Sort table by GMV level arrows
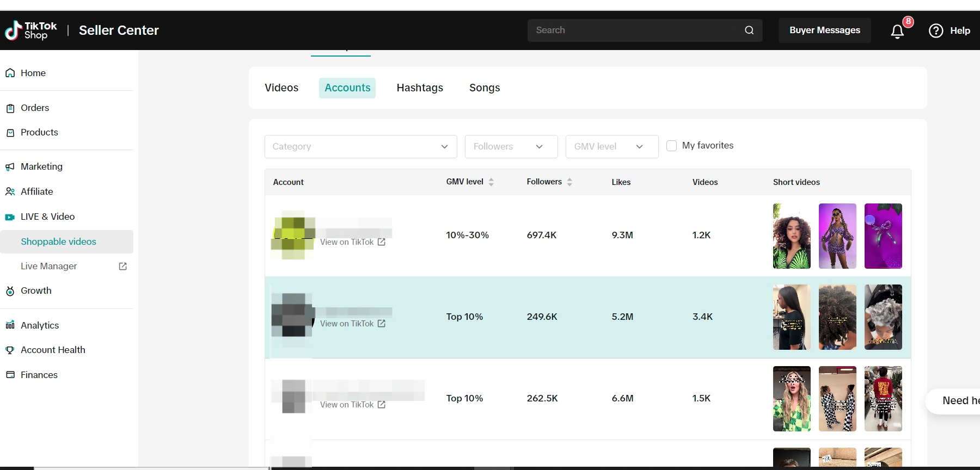 pos(491,182)
